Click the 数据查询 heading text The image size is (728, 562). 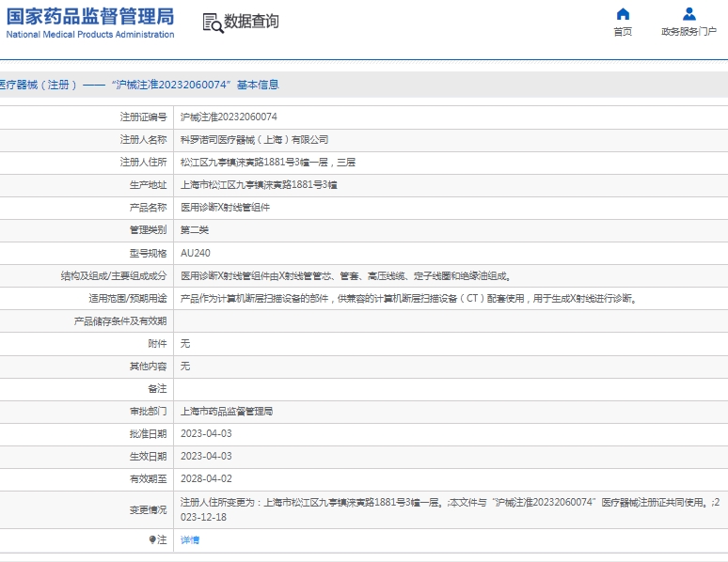coord(251,22)
